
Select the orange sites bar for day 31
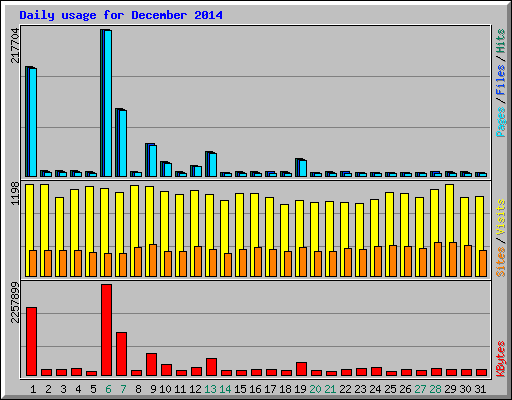click(483, 263)
